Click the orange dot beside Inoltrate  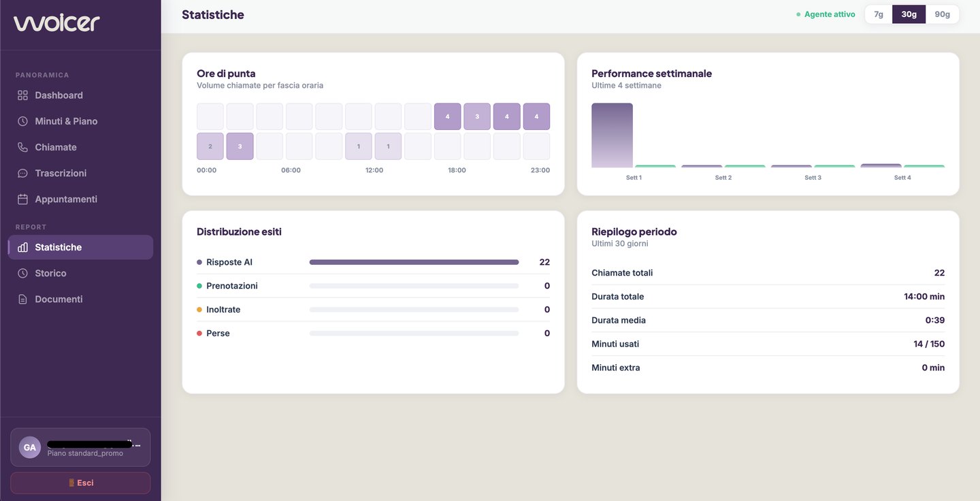coord(199,310)
